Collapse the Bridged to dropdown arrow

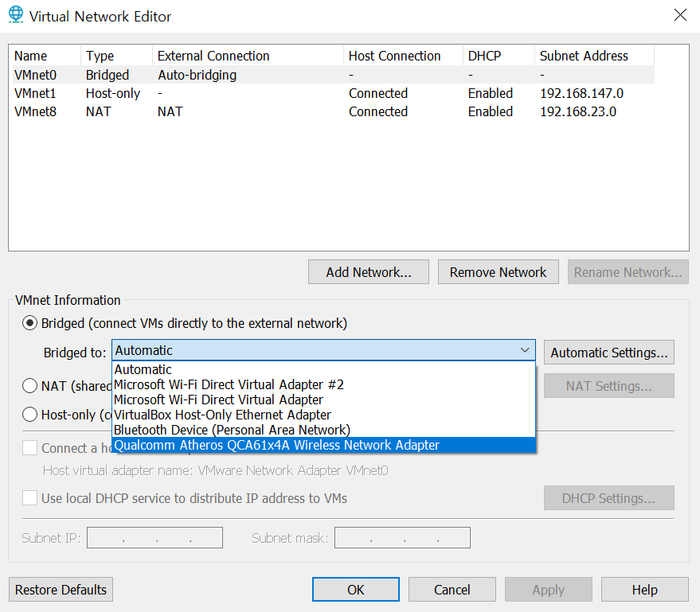(525, 350)
